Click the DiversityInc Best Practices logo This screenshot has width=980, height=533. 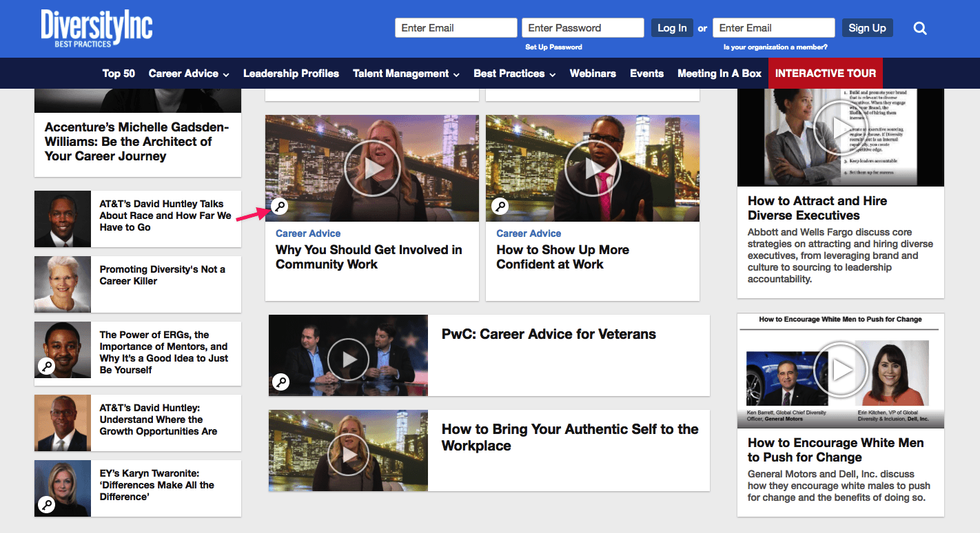click(x=97, y=28)
